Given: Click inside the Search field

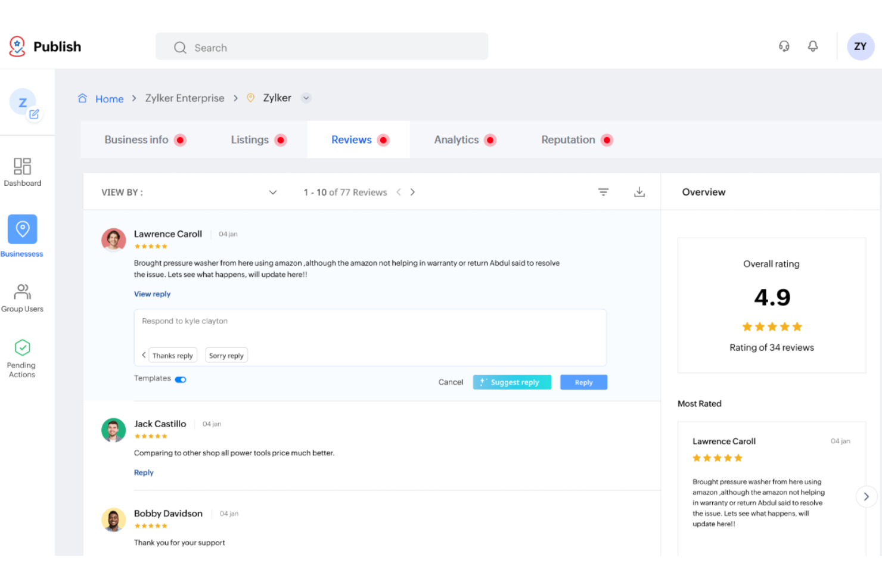Looking at the screenshot, I should (x=322, y=47).
